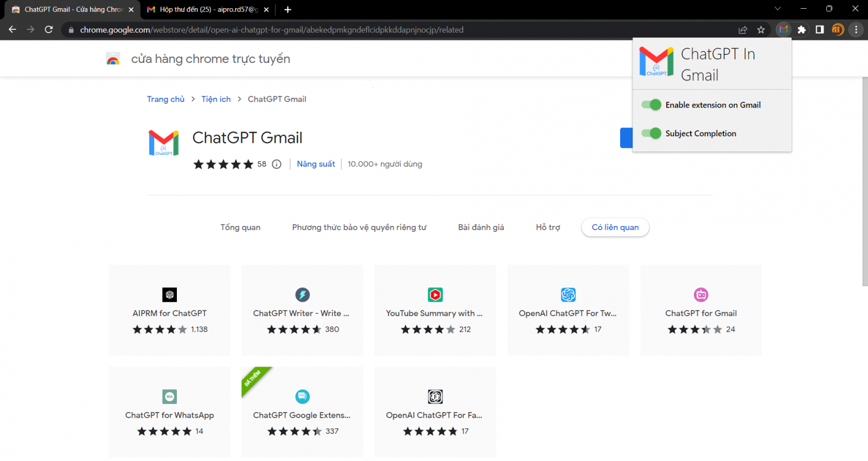The image size is (868, 461).
Task: Toggle Subject Completion switch
Action: pos(651,133)
